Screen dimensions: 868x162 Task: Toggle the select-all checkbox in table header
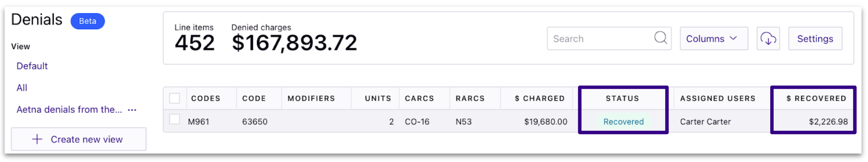pyautogui.click(x=175, y=98)
